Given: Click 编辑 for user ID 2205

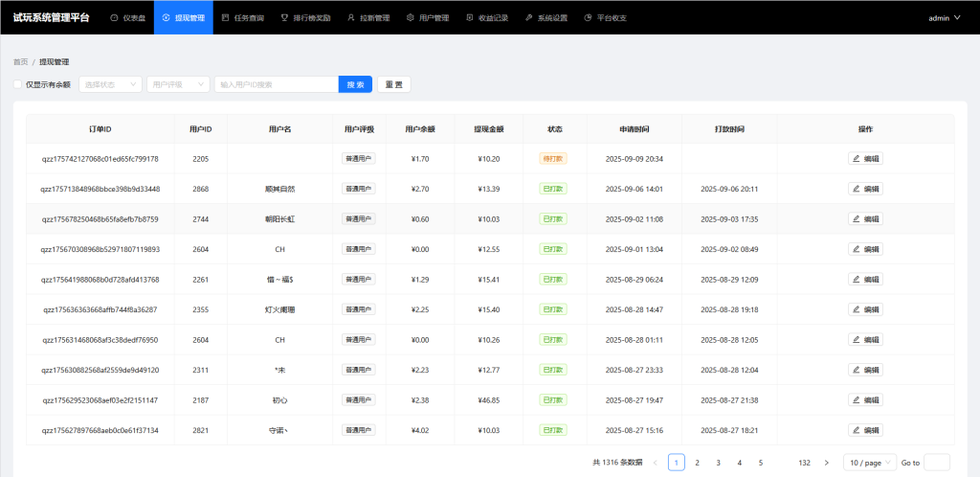Looking at the screenshot, I should point(865,159).
